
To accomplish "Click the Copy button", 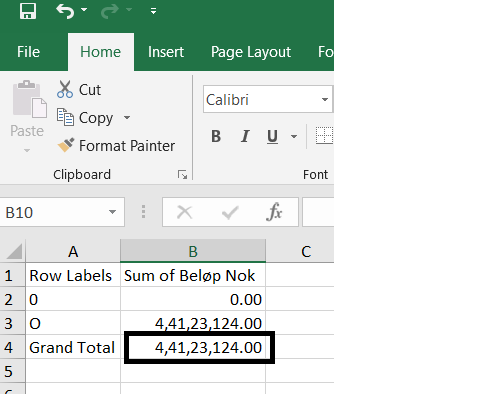I will pyautogui.click(x=85, y=118).
